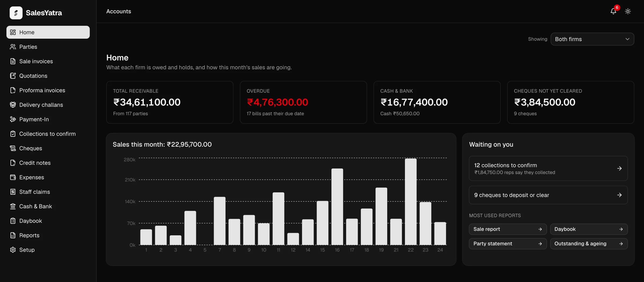Click the Total Receivable card

pos(170,102)
